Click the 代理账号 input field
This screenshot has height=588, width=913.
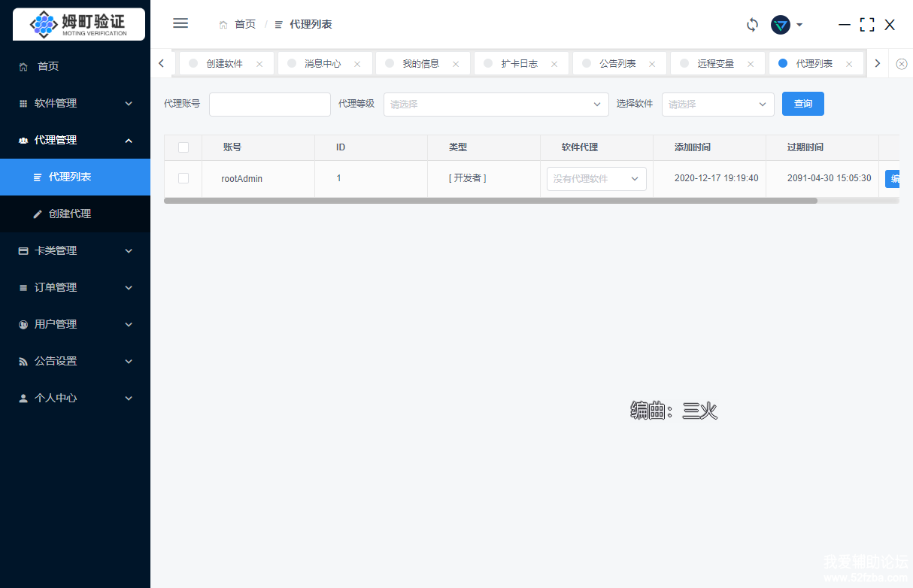coord(269,105)
